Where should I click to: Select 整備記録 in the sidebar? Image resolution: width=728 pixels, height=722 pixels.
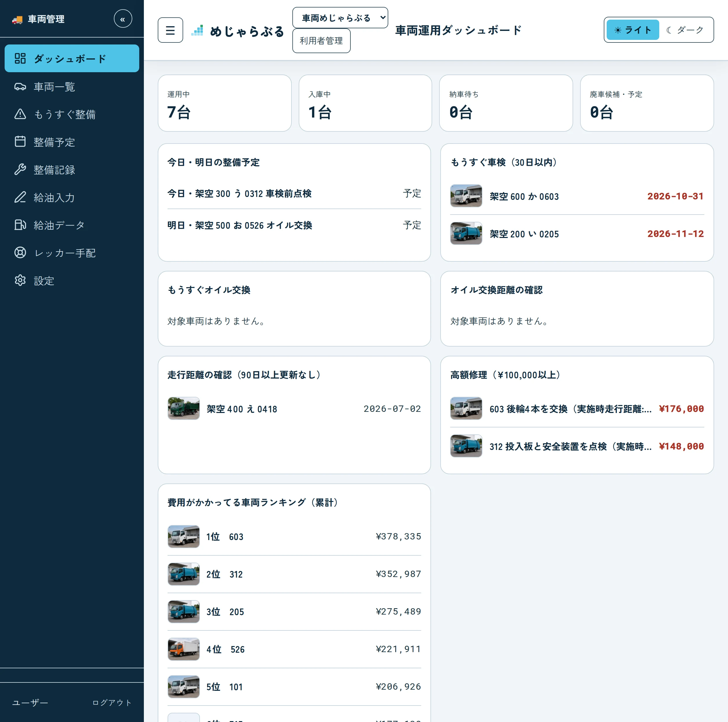72,170
